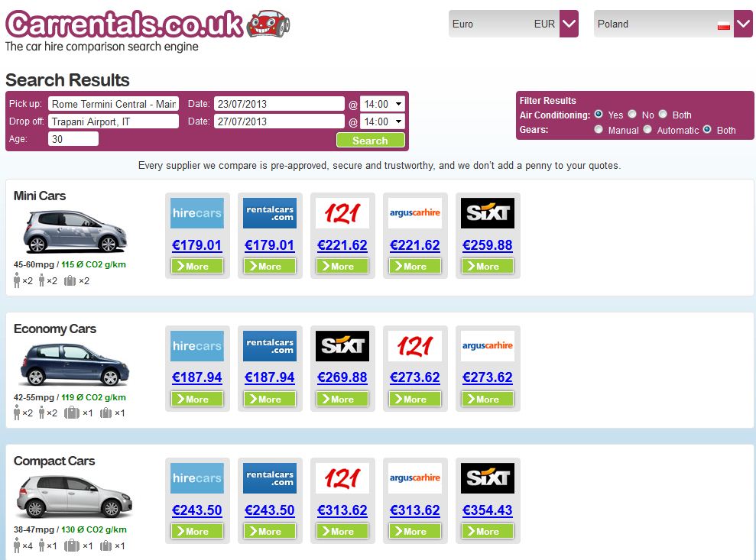Screen dimensions: 756x560
Task: Open hirecars logo in Compact Cars
Action: pos(197,478)
